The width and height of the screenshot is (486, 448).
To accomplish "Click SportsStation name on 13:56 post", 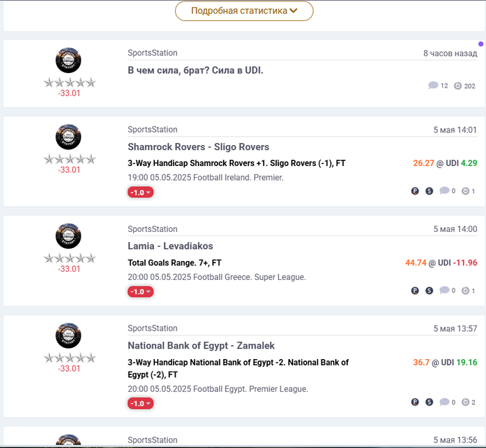I will (x=153, y=440).
